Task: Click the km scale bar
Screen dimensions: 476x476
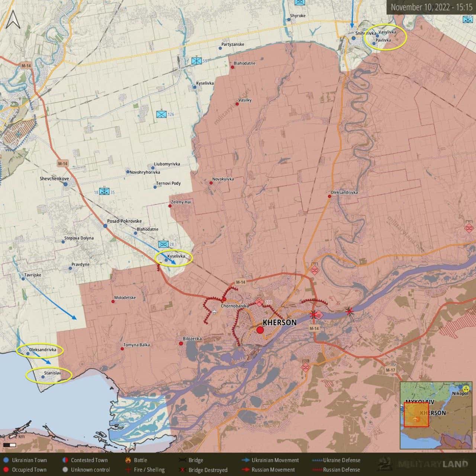Action: point(10,445)
